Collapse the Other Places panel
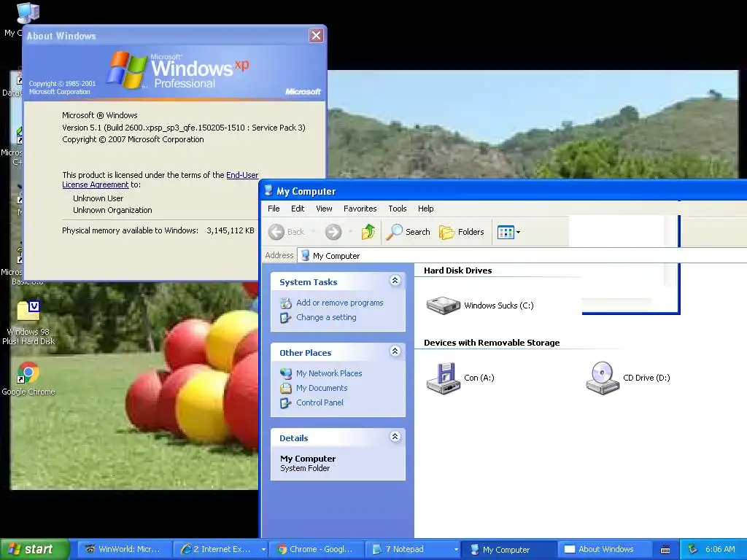The width and height of the screenshot is (747, 560). pos(395,351)
